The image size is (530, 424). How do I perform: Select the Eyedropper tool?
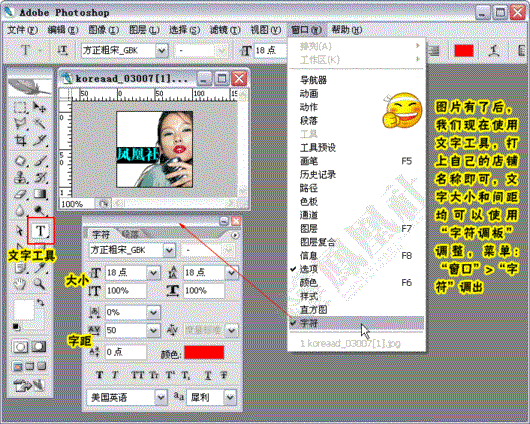41,268
